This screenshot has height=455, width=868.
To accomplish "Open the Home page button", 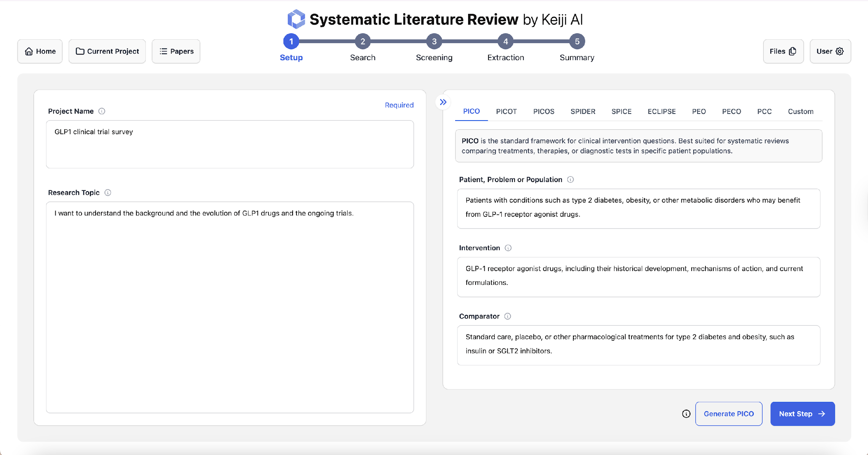I will tap(40, 51).
